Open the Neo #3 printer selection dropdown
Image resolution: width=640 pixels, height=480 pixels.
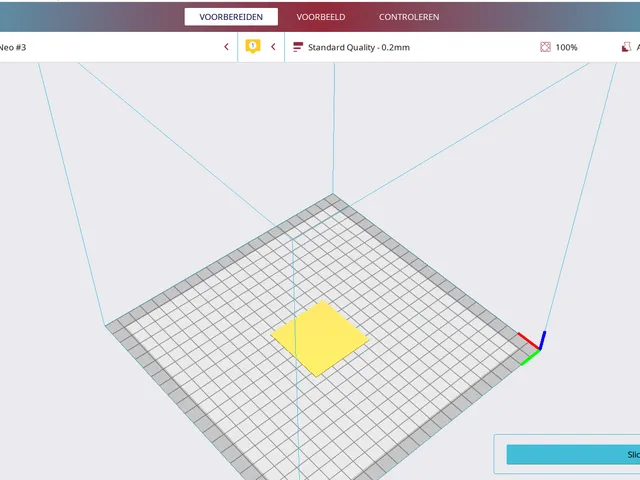(x=118, y=47)
